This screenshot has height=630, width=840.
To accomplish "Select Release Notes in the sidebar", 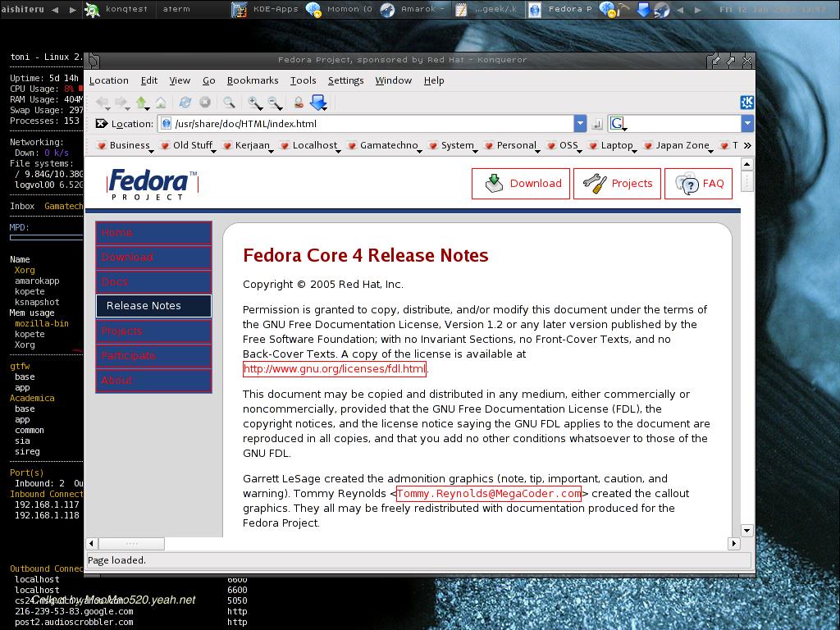I will tap(153, 306).
